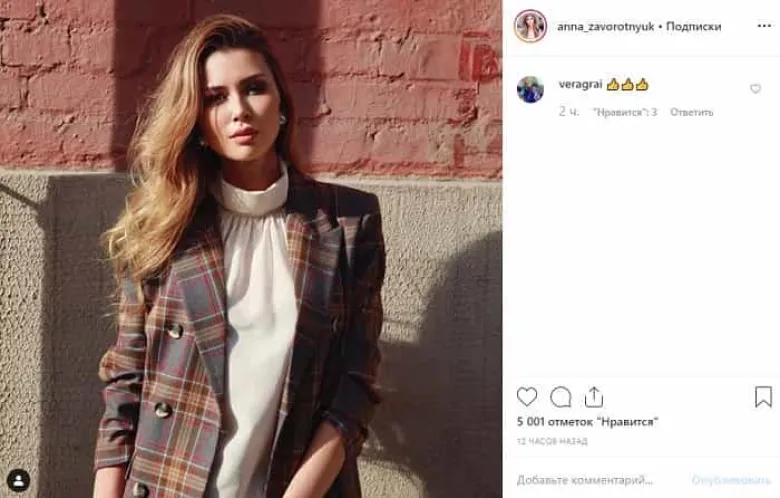This screenshot has width=780, height=498.
Task: Open anna_zavorotnyuk's profile avatar
Action: tap(530, 26)
